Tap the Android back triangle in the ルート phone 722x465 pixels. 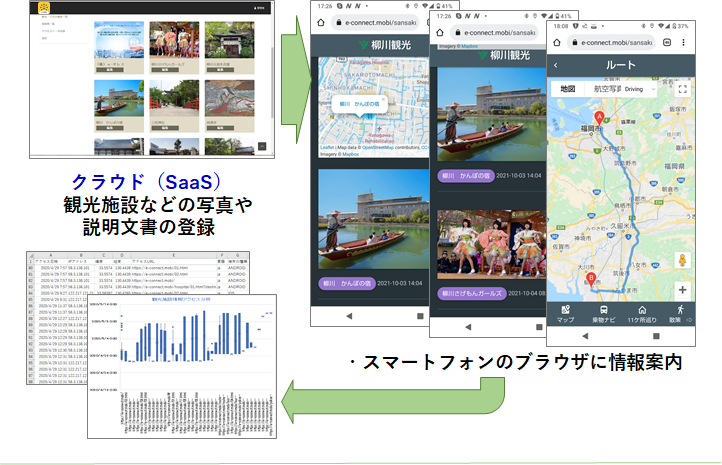(x=585, y=336)
